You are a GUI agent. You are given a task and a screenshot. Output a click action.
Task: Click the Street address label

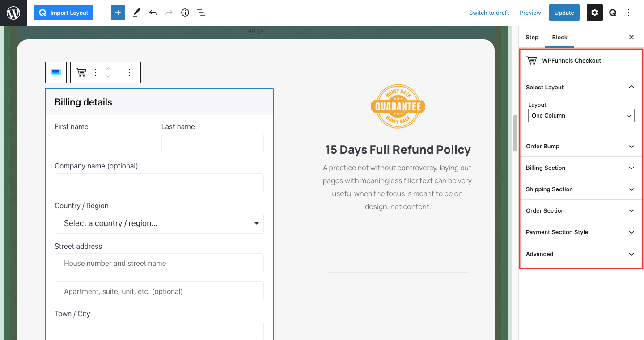tap(78, 246)
